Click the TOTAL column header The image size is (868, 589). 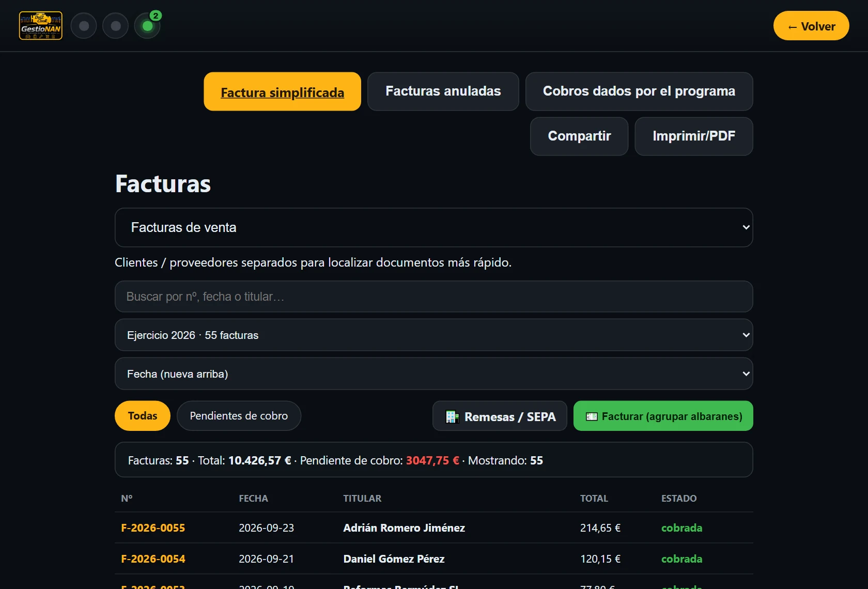[594, 499]
